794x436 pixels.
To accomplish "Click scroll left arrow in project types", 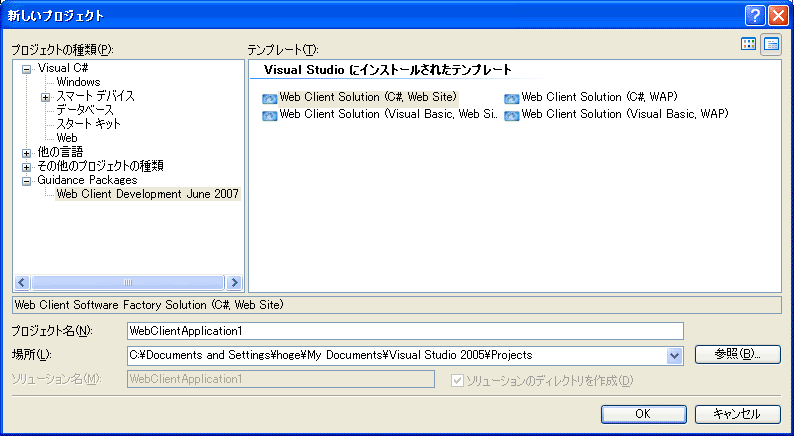I will point(22,283).
